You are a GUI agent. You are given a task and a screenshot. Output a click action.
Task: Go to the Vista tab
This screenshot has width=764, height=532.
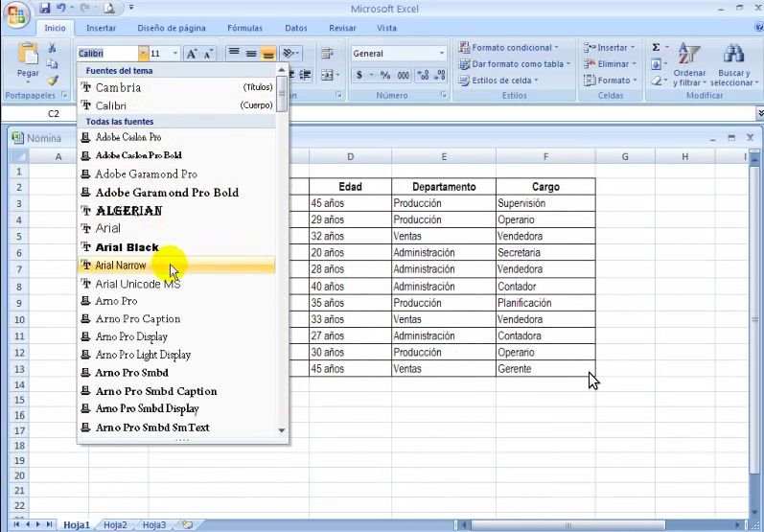click(386, 28)
